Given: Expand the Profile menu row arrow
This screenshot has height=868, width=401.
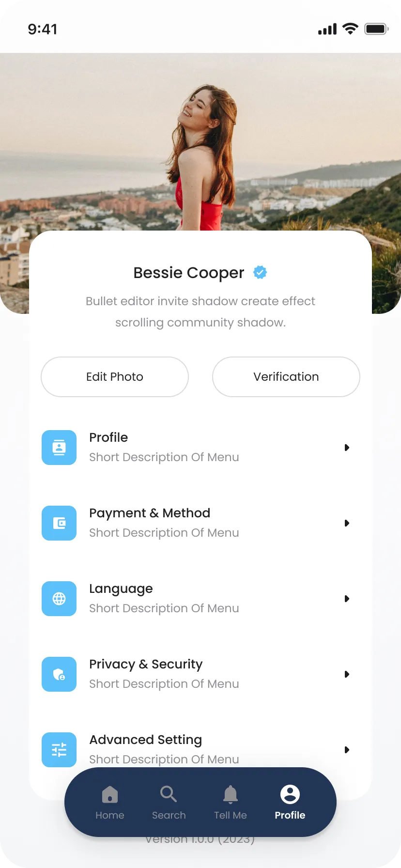Looking at the screenshot, I should coord(347,448).
